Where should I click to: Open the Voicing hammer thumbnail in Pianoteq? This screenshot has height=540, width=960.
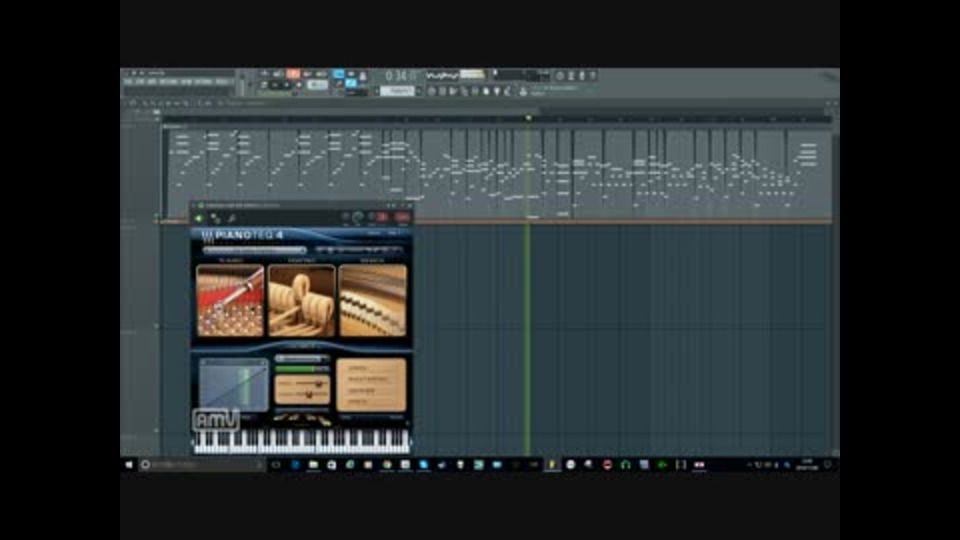302,301
